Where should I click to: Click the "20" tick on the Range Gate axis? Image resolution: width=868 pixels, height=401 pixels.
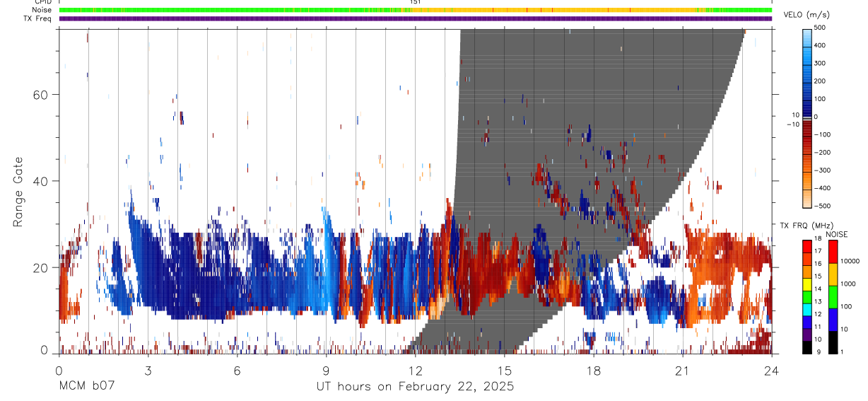click(42, 268)
